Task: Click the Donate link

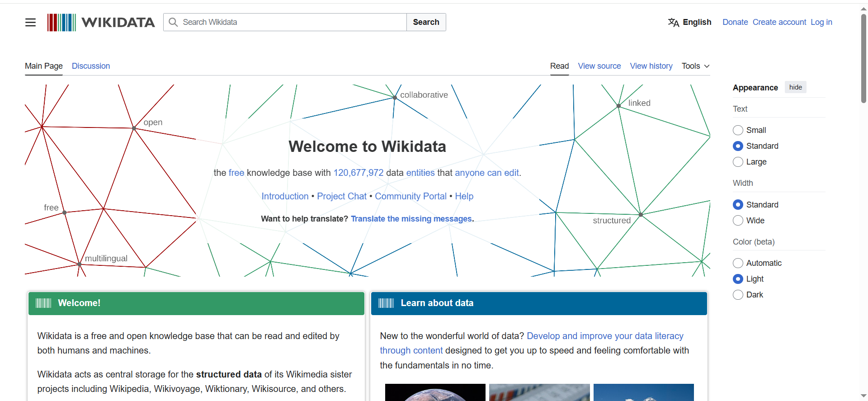Action: click(735, 22)
